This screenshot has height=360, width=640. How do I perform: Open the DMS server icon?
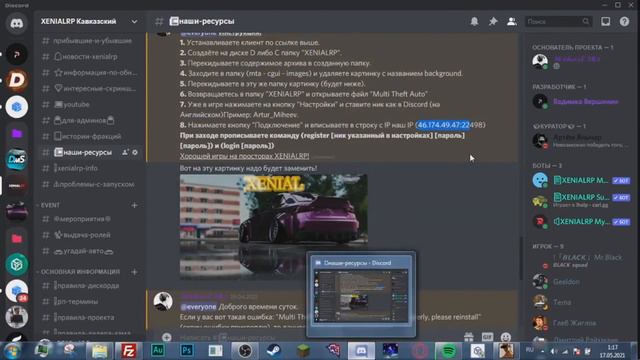coord(17,160)
